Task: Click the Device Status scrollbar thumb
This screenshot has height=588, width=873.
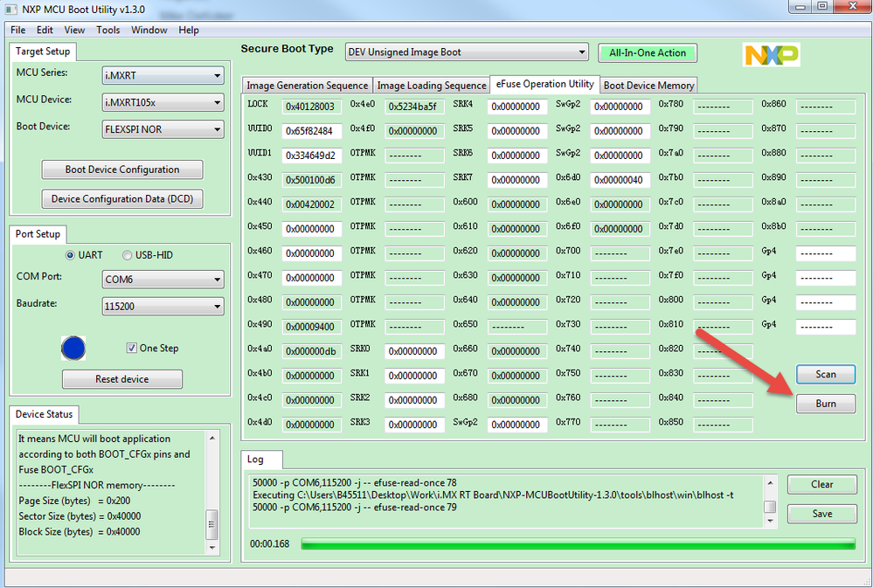Action: pyautogui.click(x=211, y=524)
